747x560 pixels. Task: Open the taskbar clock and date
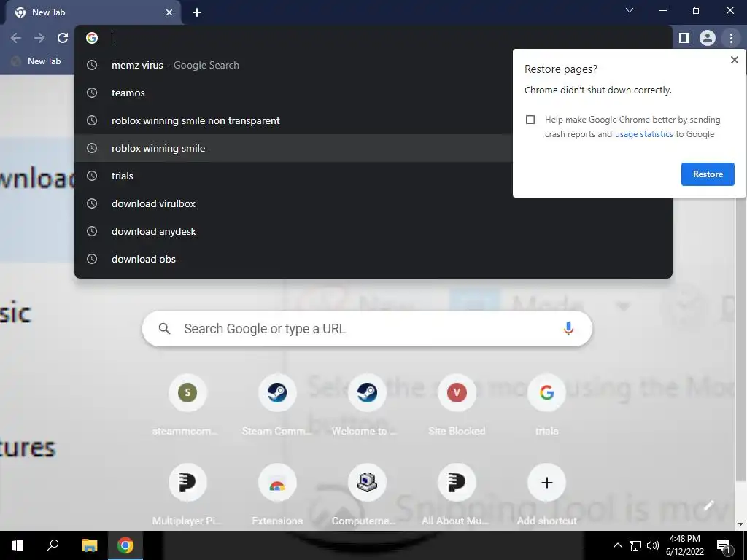pyautogui.click(x=684, y=545)
